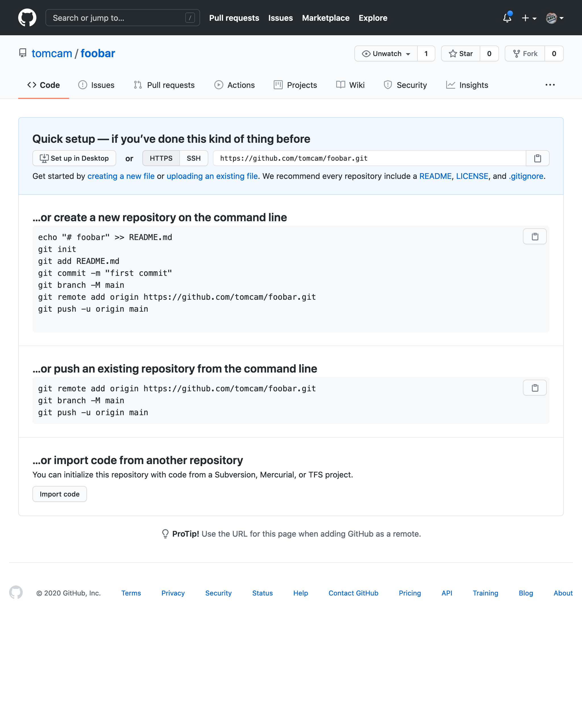Select the HTTPS protocol option
The width and height of the screenshot is (582, 728).
coord(161,158)
